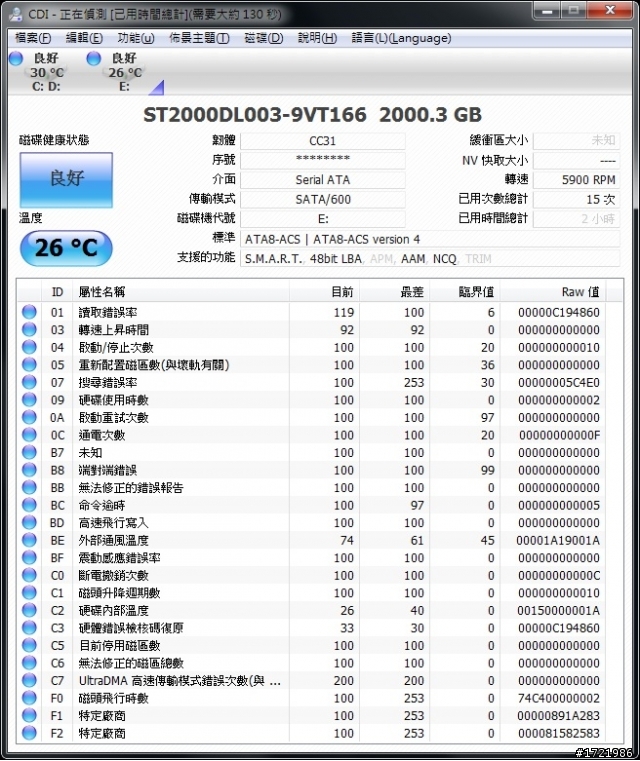
Task: Click status icon for attribute BF 震動感應錯誤率
Action: click(x=29, y=557)
